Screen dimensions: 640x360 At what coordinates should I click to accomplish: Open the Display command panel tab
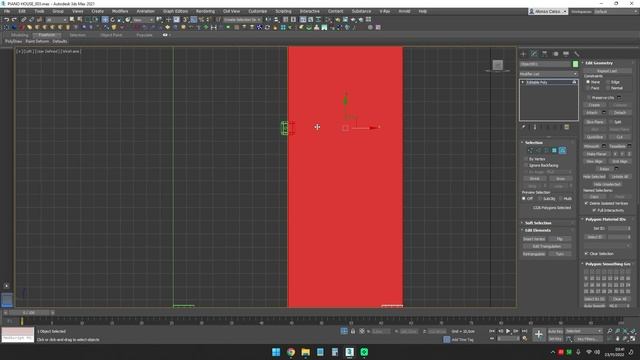click(566, 54)
